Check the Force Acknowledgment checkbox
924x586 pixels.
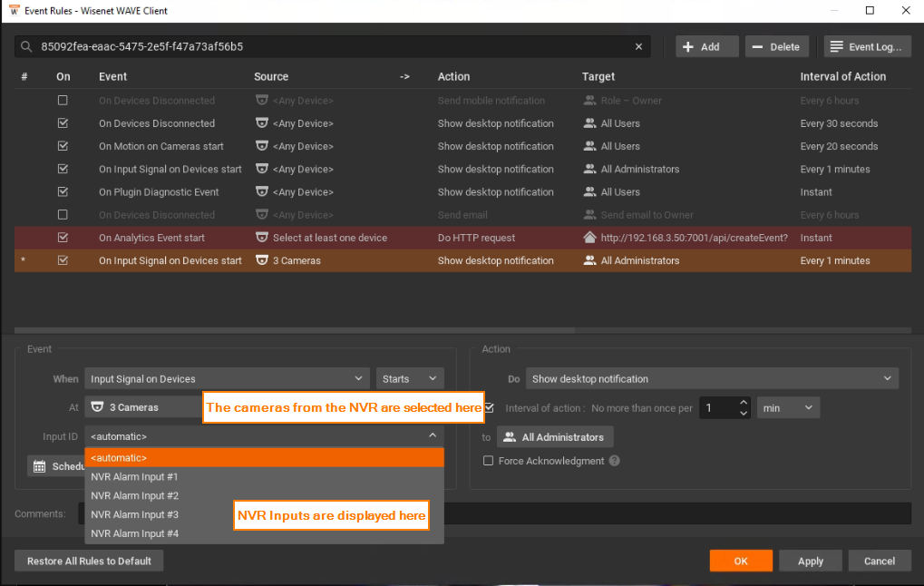pyautogui.click(x=488, y=461)
